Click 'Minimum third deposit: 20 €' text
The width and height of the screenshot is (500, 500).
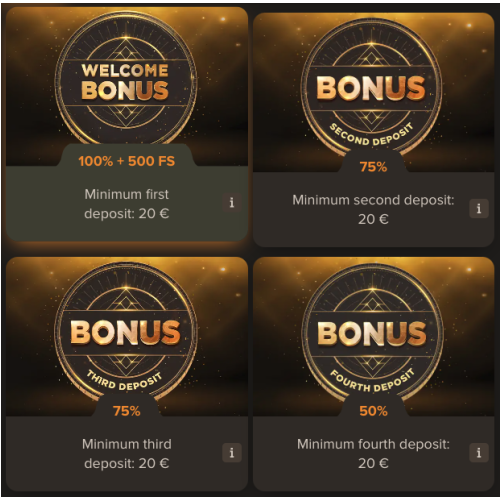[126, 454]
